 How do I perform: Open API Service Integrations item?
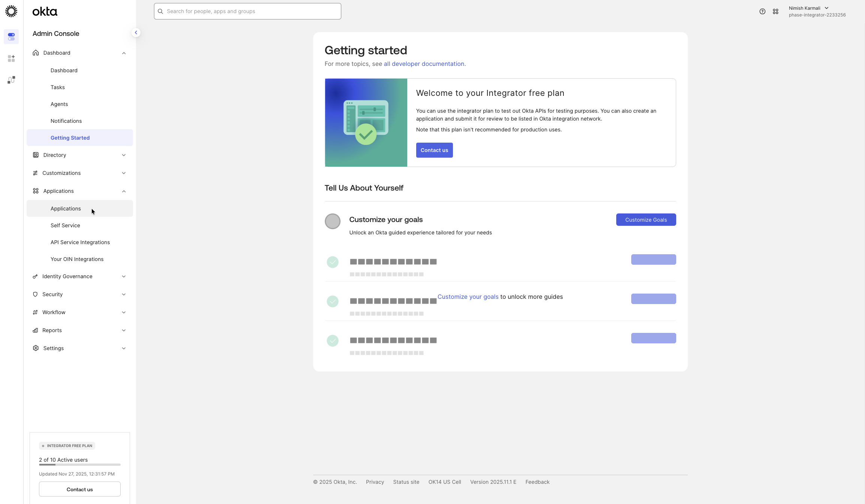[x=79, y=242]
